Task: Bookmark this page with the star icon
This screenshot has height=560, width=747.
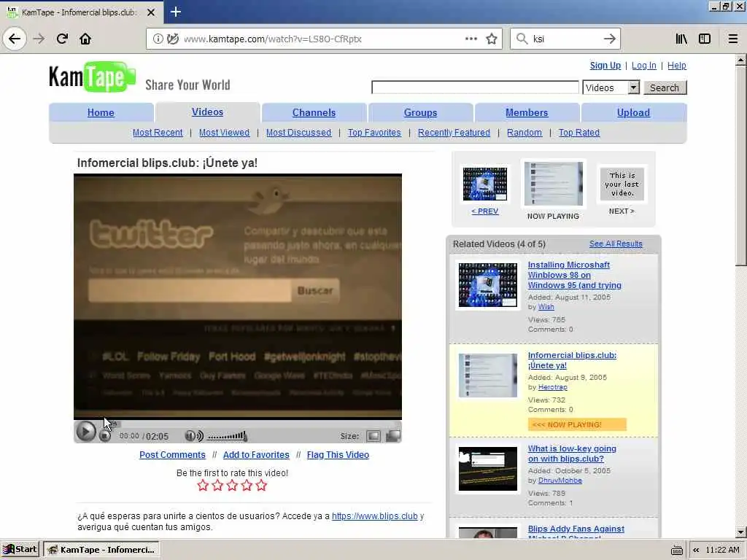Action: click(492, 39)
